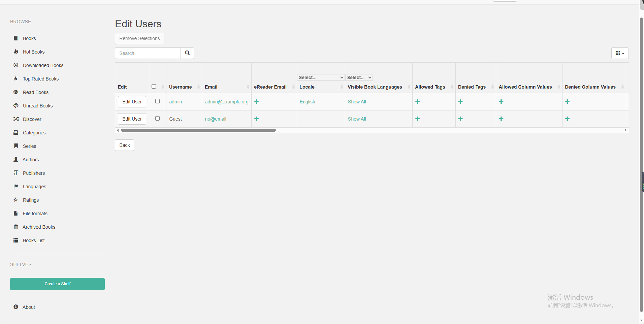Sort table by Username column
The height and width of the screenshot is (324, 644).
(x=184, y=87)
